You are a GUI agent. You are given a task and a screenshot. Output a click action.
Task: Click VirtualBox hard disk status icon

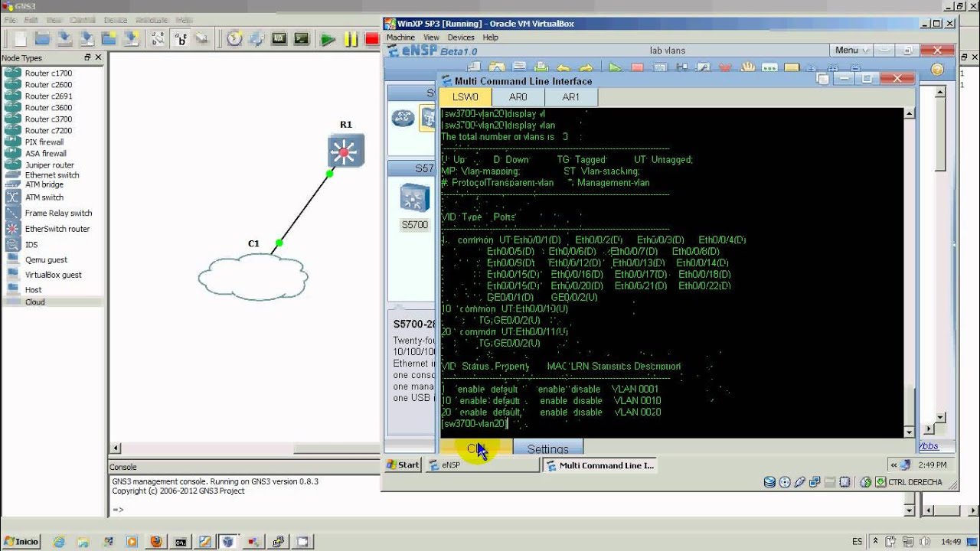(769, 482)
